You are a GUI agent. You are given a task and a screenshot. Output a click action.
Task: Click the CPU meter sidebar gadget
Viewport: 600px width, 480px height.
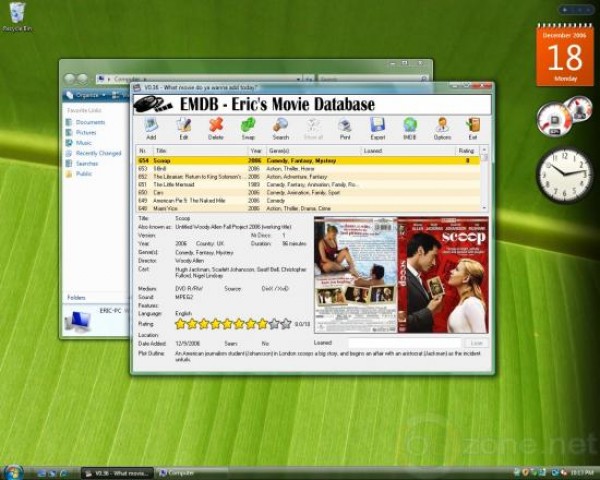[564, 118]
